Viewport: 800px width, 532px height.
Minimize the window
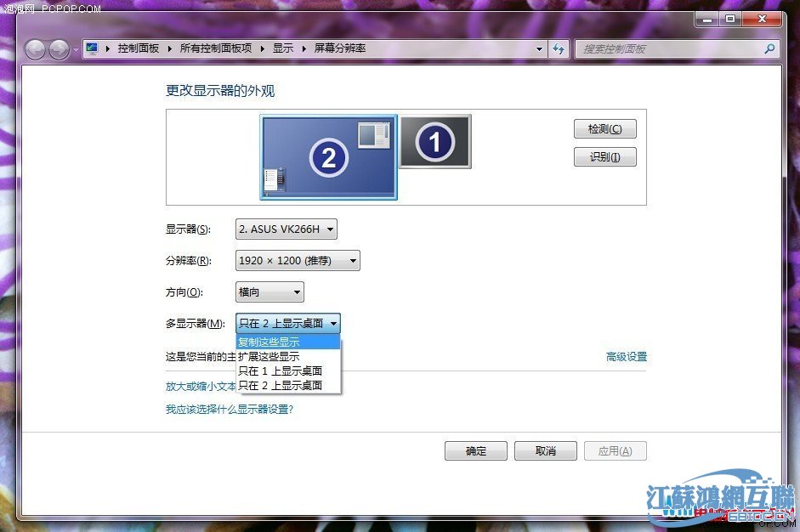pos(707,20)
